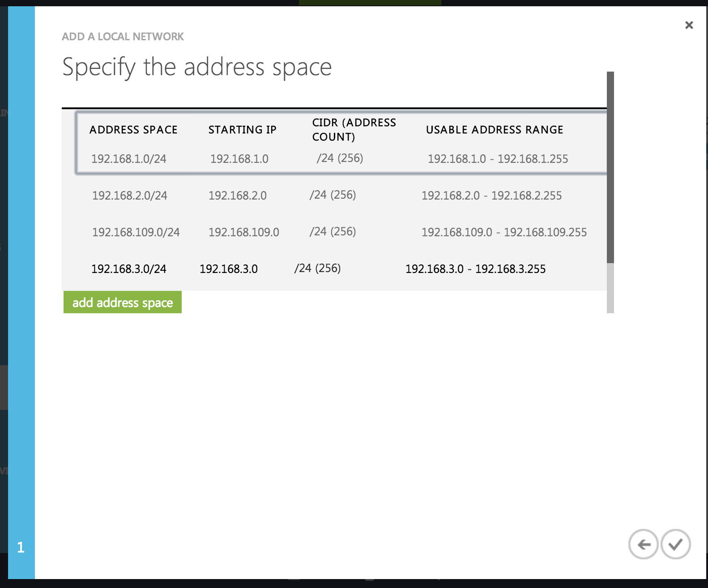The height and width of the screenshot is (588, 708).
Task: Click the add address space button
Action: [x=123, y=303]
